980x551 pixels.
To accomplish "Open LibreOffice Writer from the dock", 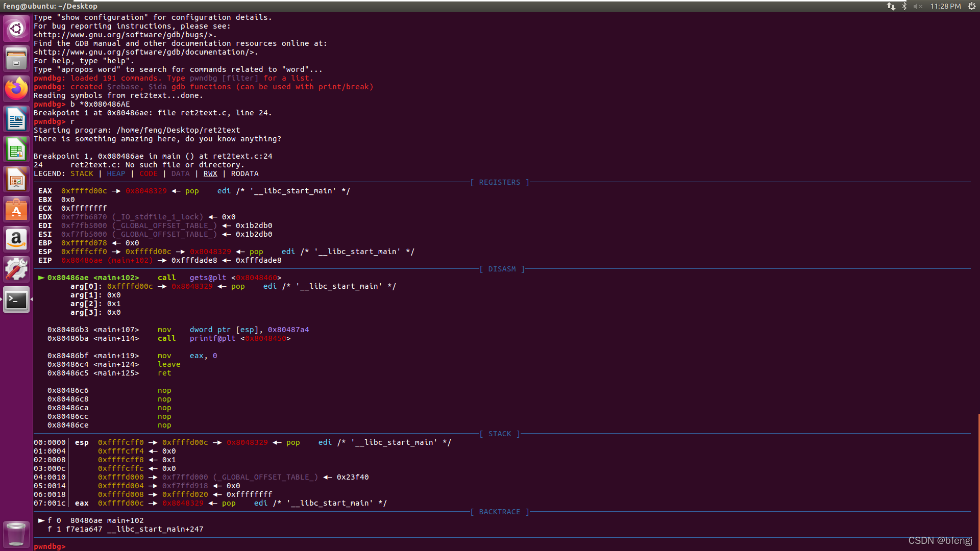I will pos(16,119).
